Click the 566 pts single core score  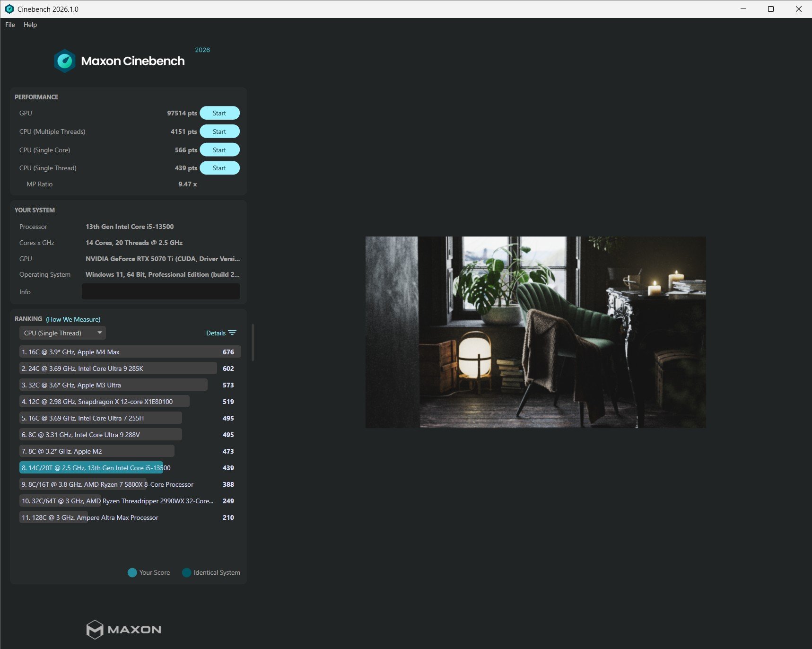point(186,150)
